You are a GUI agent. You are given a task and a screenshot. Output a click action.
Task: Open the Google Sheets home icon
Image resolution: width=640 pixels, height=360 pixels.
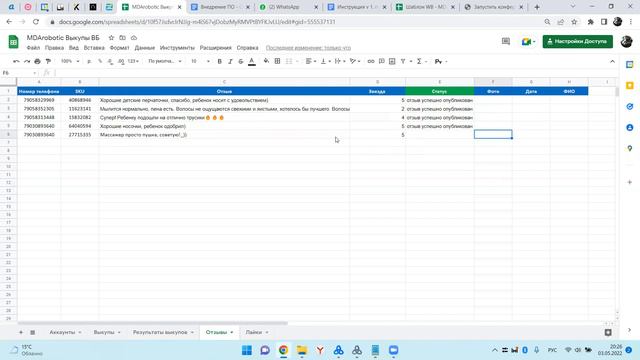click(13, 42)
